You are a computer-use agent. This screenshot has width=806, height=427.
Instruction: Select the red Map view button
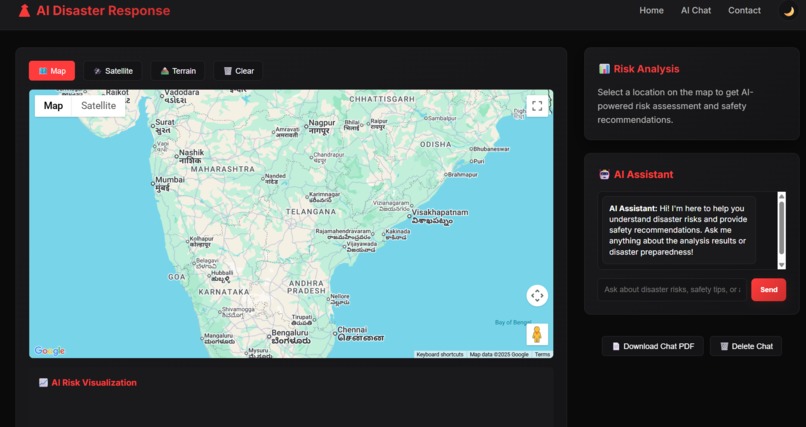pos(52,71)
